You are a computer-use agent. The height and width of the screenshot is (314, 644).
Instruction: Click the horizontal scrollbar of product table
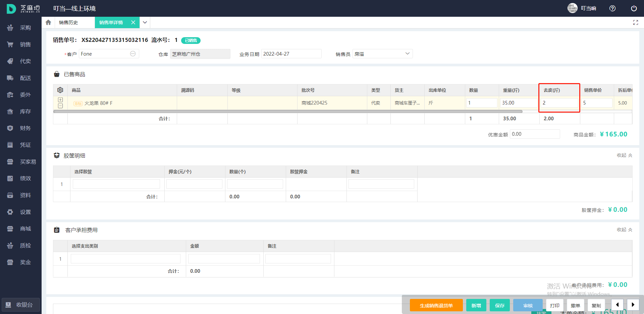[x=288, y=111]
